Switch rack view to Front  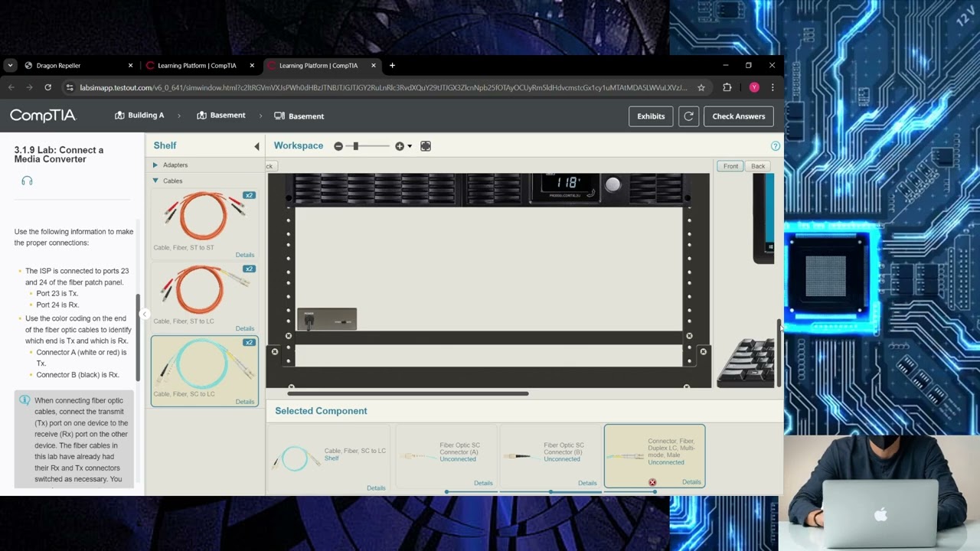730,166
